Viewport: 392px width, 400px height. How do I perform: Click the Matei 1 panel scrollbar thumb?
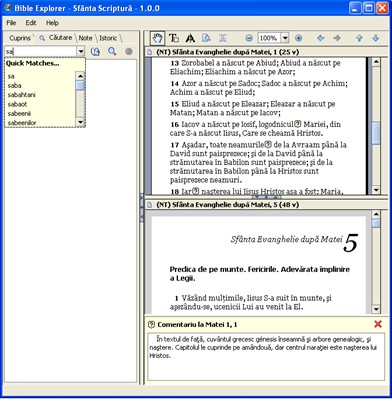click(x=376, y=133)
